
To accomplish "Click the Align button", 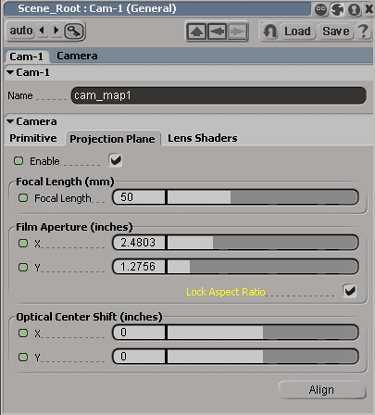I will click(322, 389).
